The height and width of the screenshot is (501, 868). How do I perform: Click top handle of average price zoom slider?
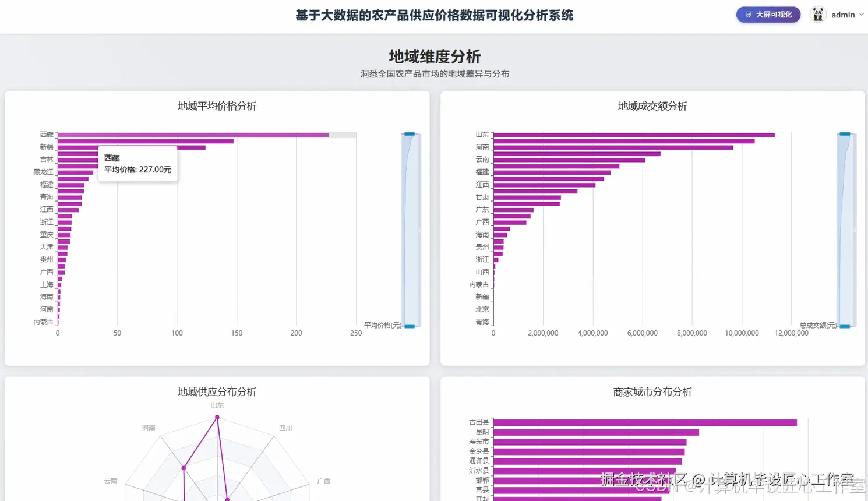click(410, 134)
